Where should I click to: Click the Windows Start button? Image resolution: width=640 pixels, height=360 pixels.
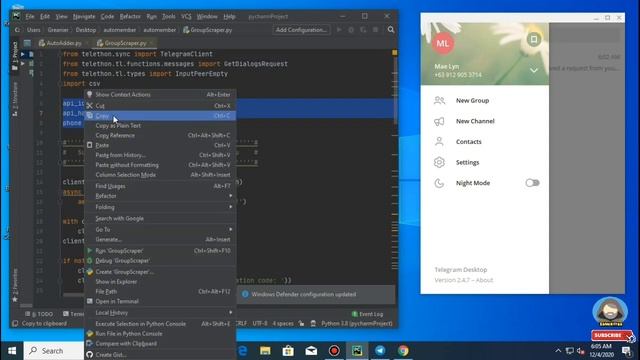point(12,351)
